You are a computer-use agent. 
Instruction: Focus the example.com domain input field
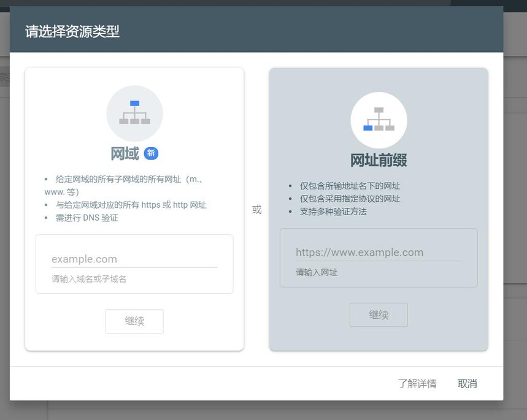coord(134,259)
